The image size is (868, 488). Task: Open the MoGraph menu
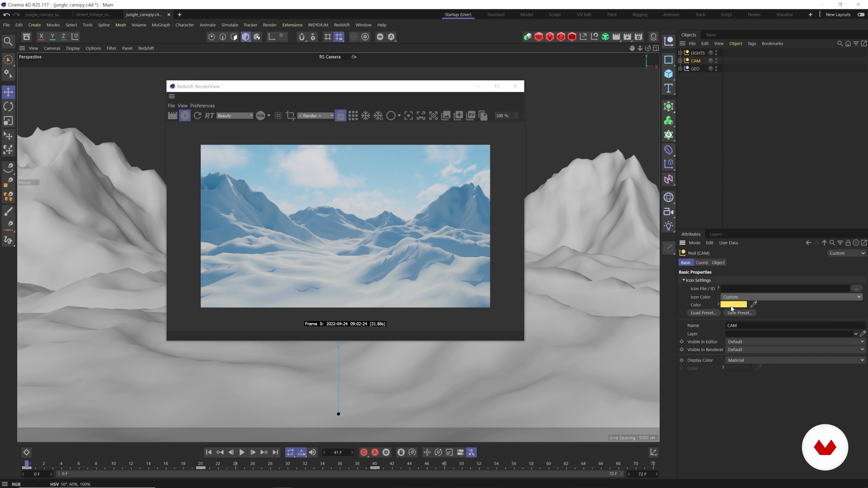pyautogui.click(x=161, y=25)
